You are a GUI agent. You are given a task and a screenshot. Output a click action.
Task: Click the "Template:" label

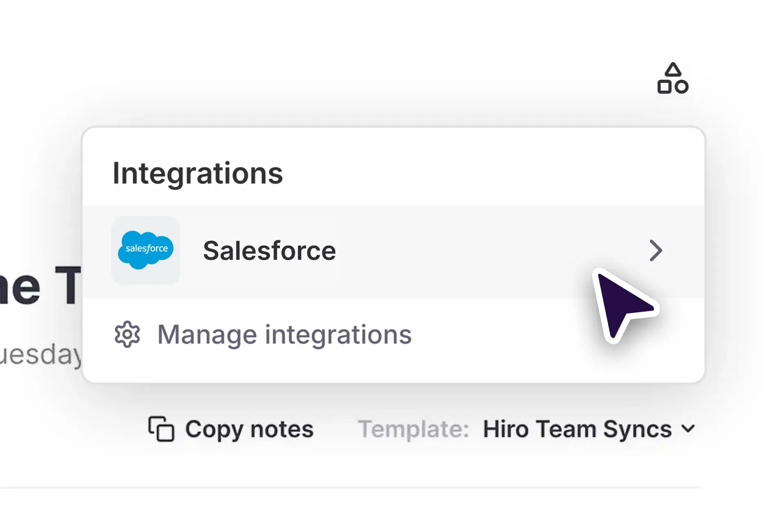click(413, 429)
